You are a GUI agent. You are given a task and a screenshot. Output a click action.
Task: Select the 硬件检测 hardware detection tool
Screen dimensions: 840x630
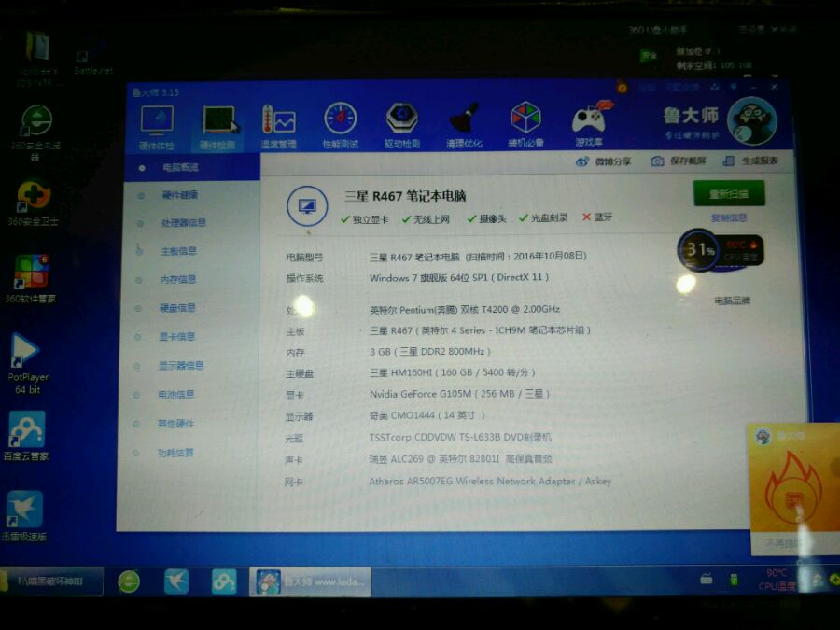click(217, 128)
